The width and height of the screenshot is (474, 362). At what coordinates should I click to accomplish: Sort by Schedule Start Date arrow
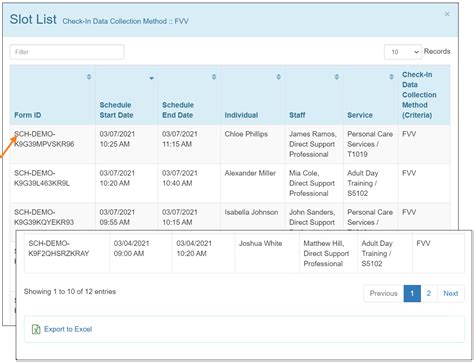point(151,78)
